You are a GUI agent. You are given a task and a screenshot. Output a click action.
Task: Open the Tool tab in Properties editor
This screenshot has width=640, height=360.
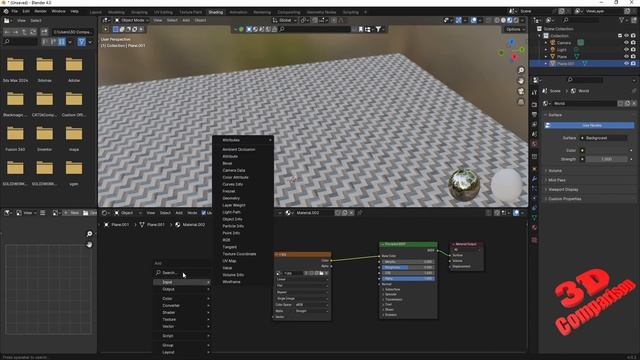point(534,93)
